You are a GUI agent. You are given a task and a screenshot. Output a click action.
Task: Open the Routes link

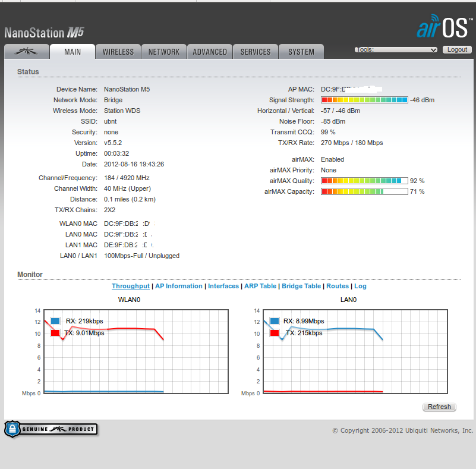[338, 286]
